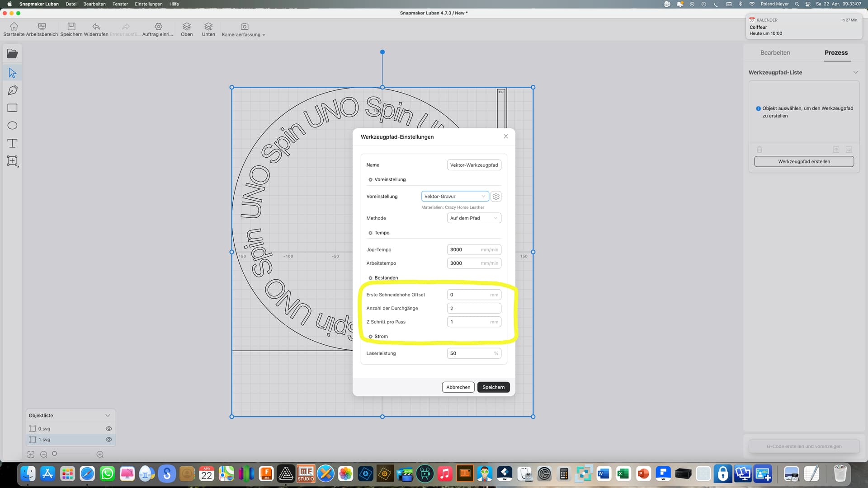Click Werkzeugpfad erstellen button

pyautogui.click(x=804, y=162)
